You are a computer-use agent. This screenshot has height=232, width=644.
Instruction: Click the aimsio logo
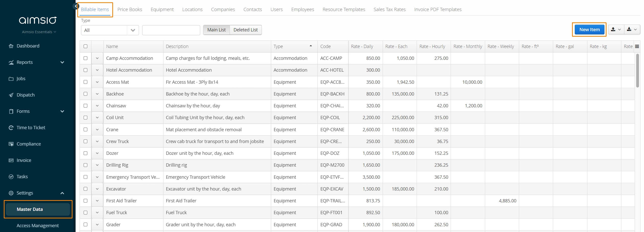[38, 20]
